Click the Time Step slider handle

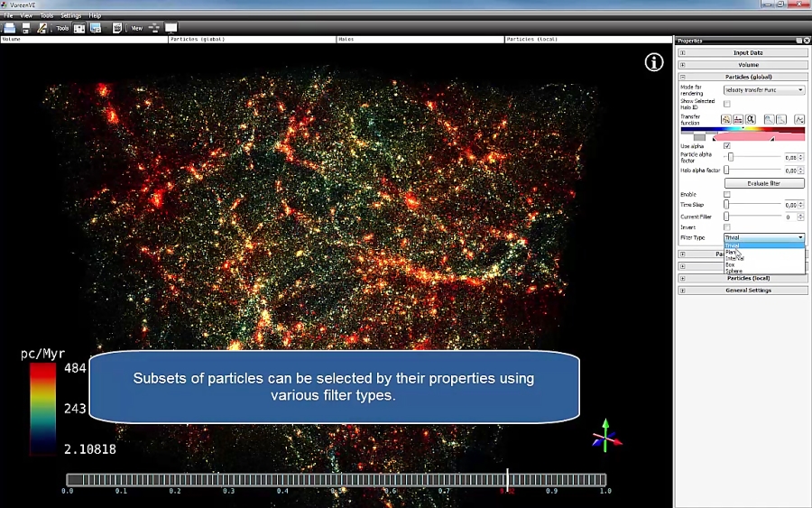point(726,205)
